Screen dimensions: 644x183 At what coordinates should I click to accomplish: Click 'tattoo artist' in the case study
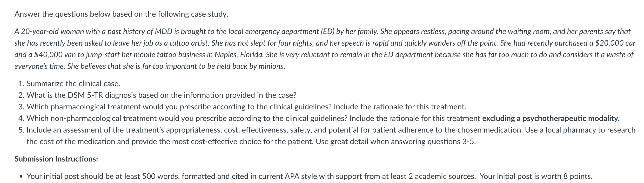point(189,43)
